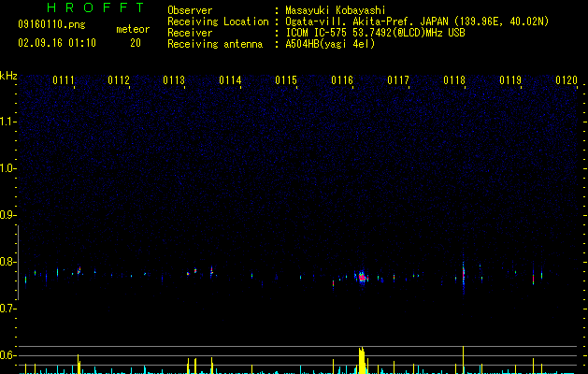Click the 0116 time marker
The width and height of the screenshot is (588, 374).
coord(342,80)
